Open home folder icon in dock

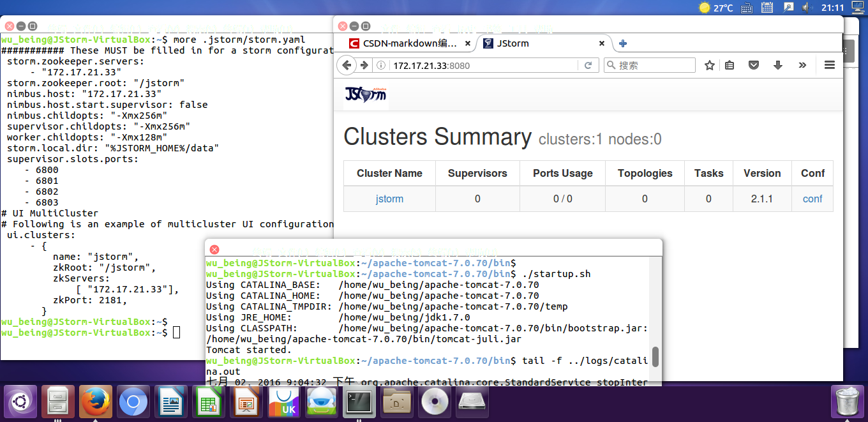pos(397,402)
